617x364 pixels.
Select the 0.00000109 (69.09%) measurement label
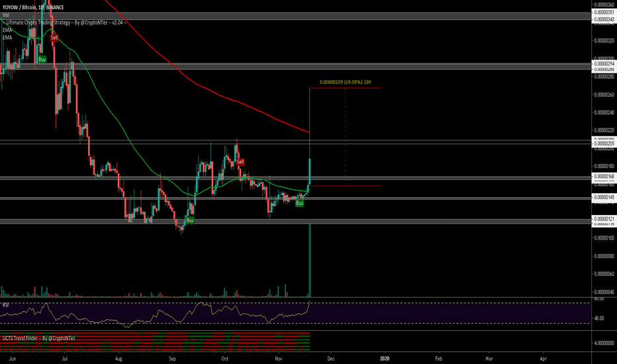tap(345, 82)
